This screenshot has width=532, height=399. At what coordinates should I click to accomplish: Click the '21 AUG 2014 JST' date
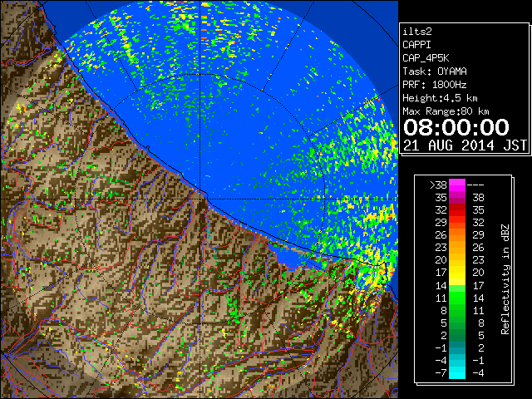point(465,145)
